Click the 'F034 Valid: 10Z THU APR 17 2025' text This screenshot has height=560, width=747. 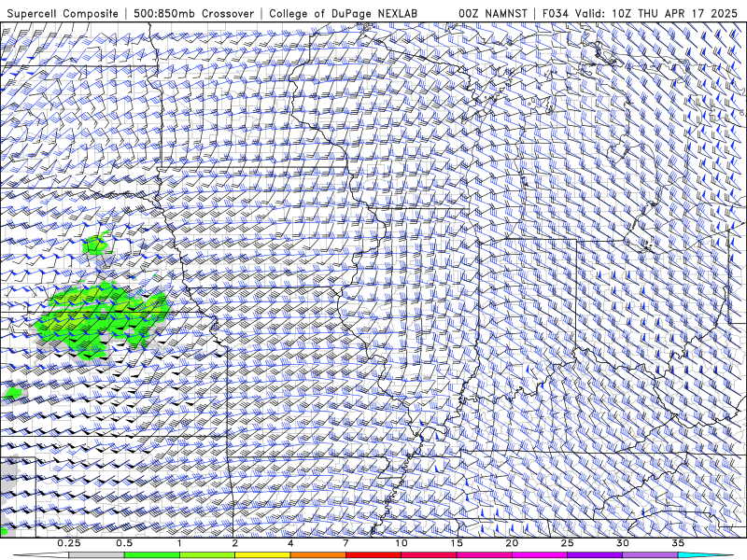tap(640, 14)
